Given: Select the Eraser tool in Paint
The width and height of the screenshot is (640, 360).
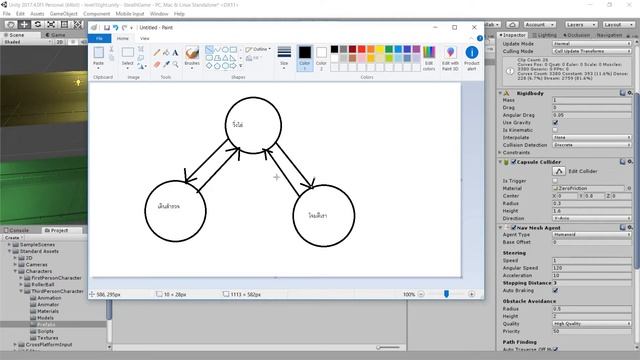Looking at the screenshot, I should (x=157, y=64).
